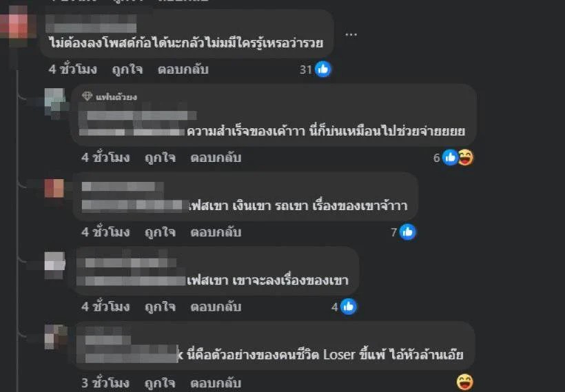Click the haha emoji on the Loser comment
Viewport: 565px width, 392px height.
(x=465, y=382)
